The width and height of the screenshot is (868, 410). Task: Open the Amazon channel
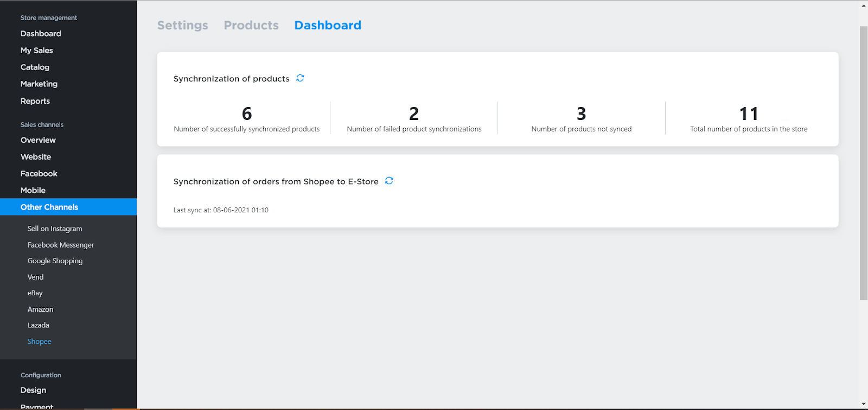(x=41, y=309)
